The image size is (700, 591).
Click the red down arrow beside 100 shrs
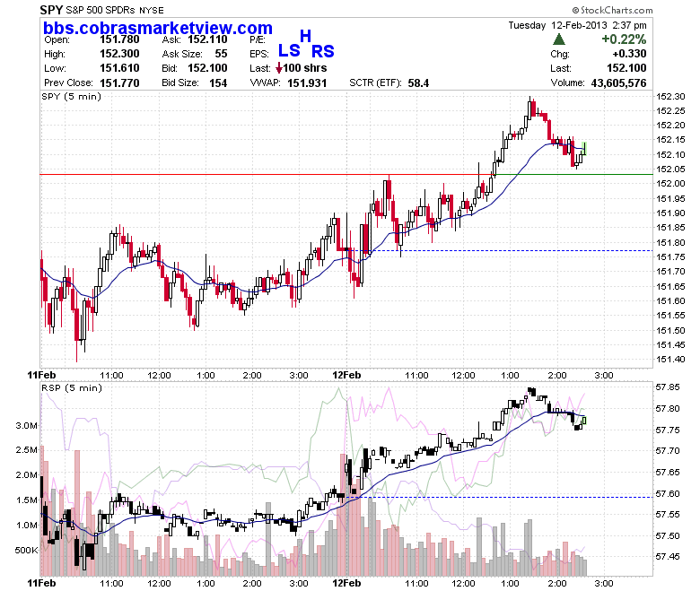click(279, 68)
